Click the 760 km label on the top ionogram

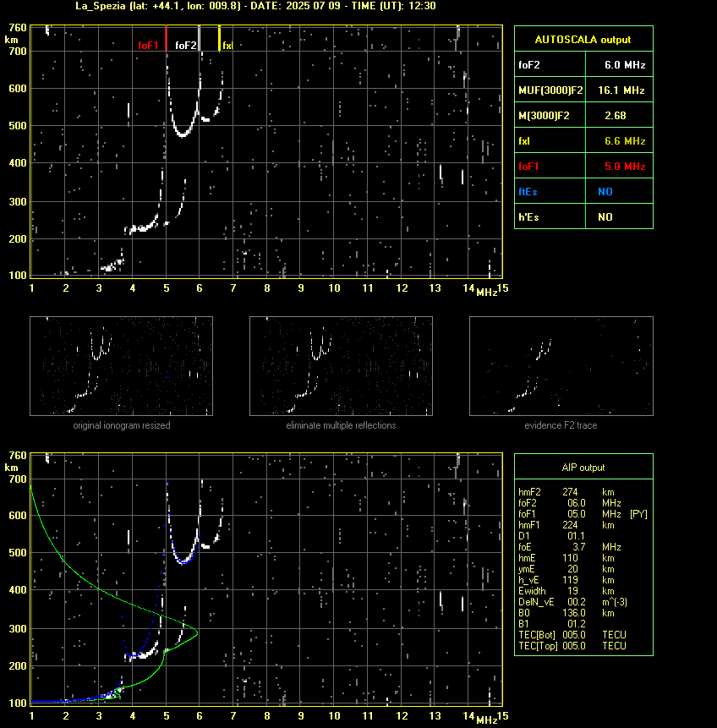click(x=18, y=28)
